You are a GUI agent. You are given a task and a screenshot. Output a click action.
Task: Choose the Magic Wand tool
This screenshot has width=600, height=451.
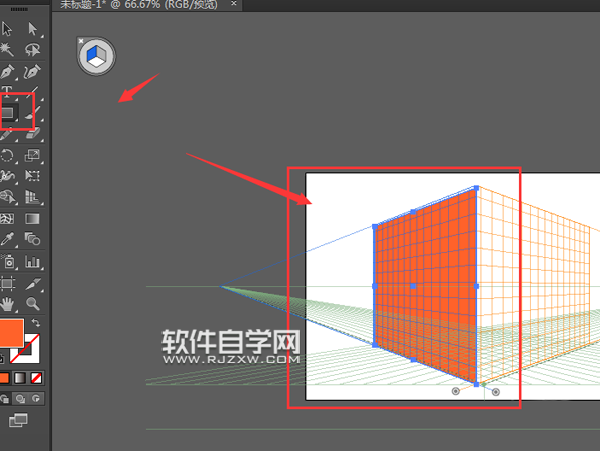pos(7,49)
